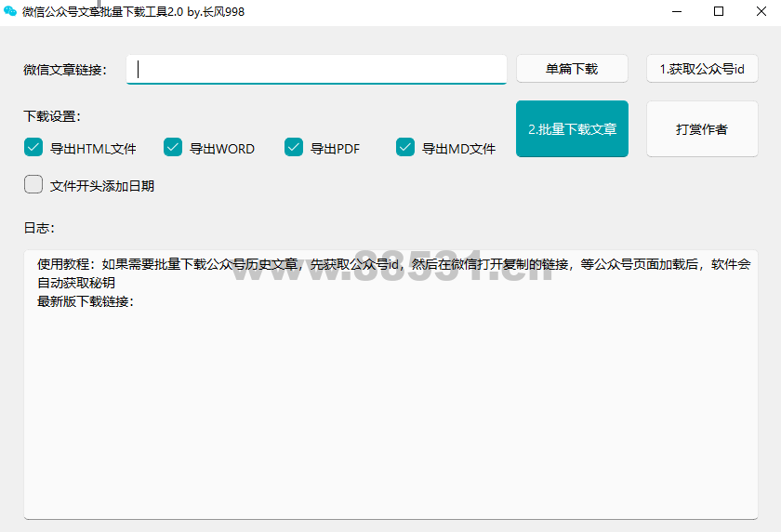
Task: Minimize the download tool window
Action: (x=677, y=11)
